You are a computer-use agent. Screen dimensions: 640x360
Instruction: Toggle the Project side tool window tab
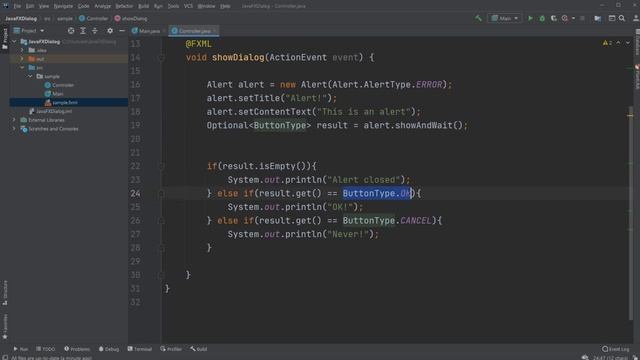[5, 39]
